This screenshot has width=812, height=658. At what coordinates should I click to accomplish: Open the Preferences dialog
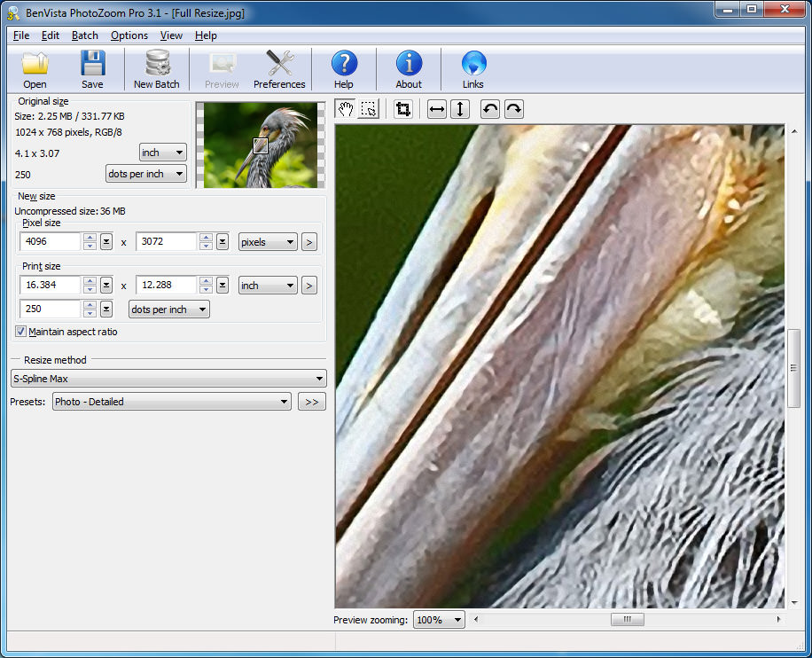(x=279, y=68)
